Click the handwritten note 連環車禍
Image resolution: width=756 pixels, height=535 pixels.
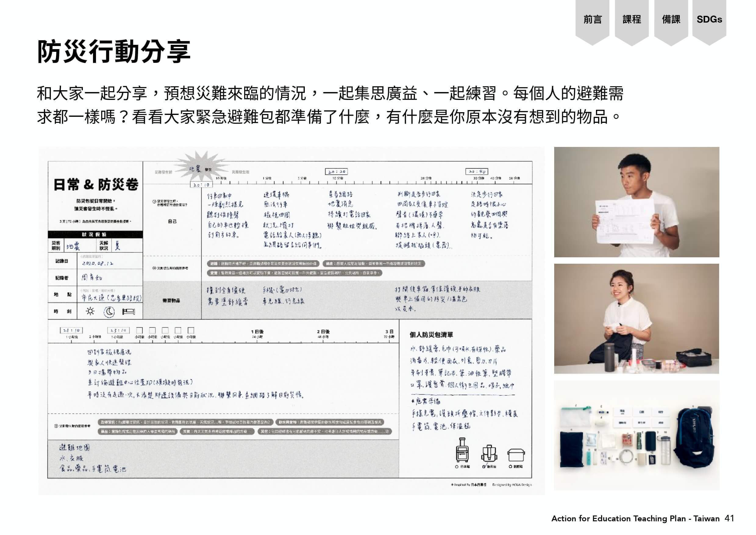click(276, 194)
